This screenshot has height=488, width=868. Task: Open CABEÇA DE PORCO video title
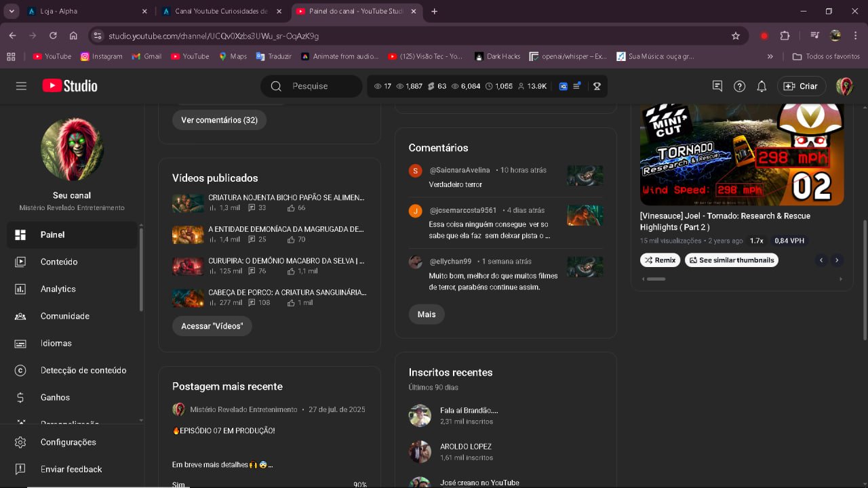[288, 293]
